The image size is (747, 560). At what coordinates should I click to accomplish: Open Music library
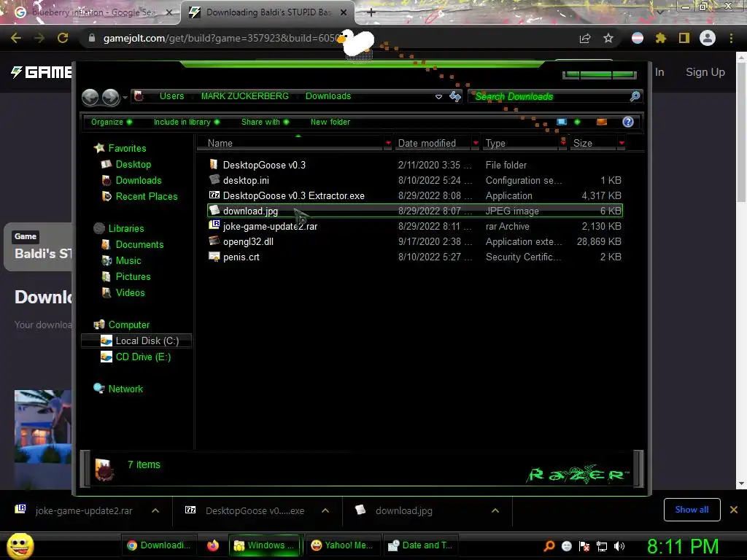[128, 261]
